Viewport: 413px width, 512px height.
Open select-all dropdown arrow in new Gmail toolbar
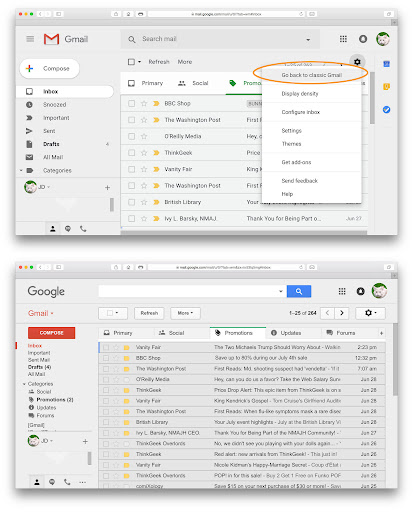point(139,62)
